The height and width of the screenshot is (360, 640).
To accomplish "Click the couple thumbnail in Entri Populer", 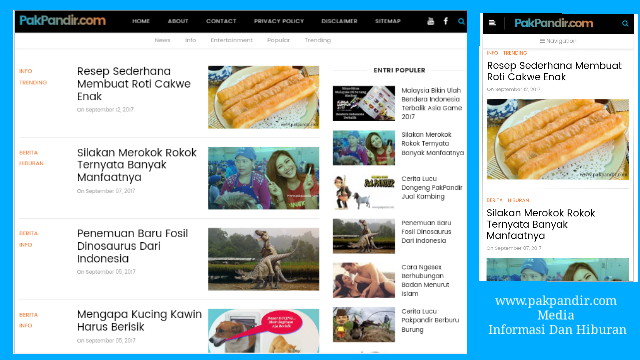I will [x=364, y=280].
